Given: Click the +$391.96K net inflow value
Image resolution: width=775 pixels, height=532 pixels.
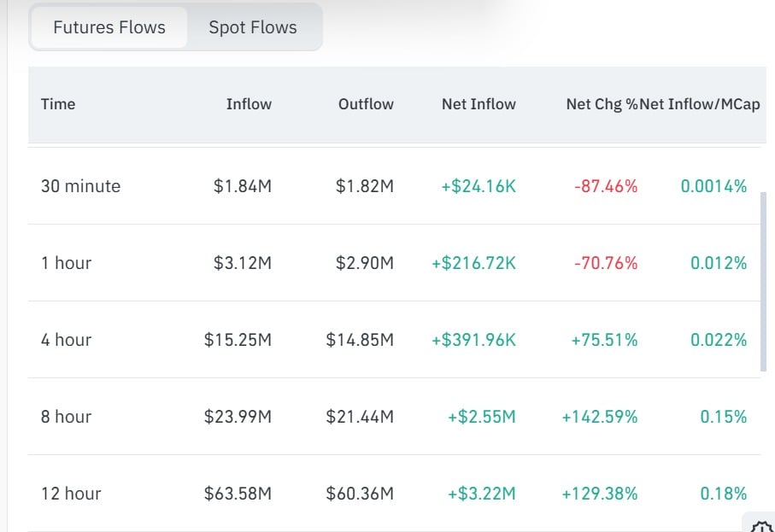Looking at the screenshot, I should [473, 340].
